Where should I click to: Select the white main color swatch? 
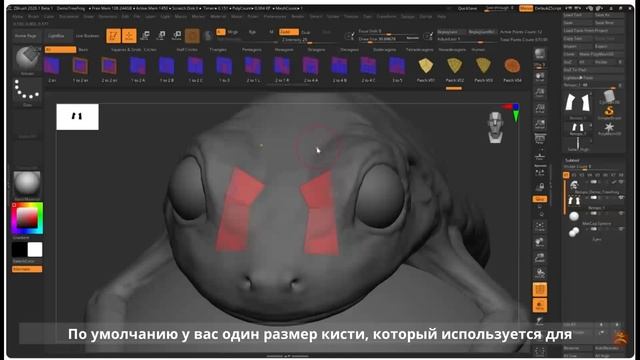coord(35,250)
